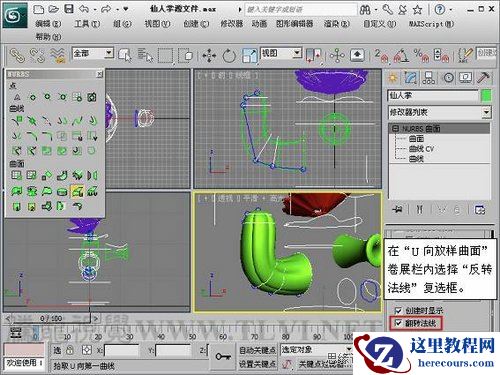Viewport: 500px width, 375px height.
Task: Click the 自动关键点 auto key button
Action: (x=257, y=350)
